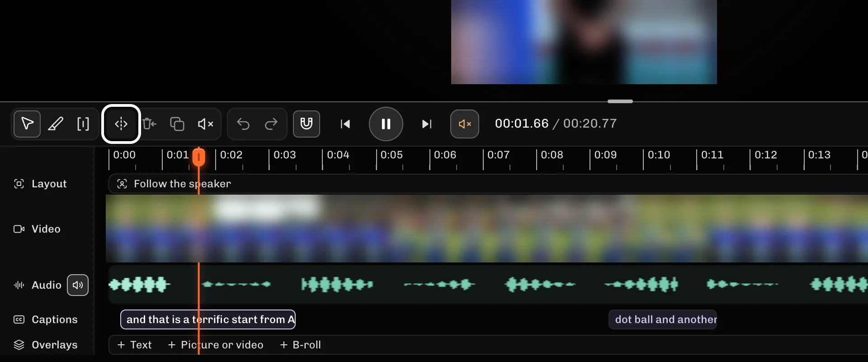
Task: Skip to the previous clip
Action: (x=345, y=124)
